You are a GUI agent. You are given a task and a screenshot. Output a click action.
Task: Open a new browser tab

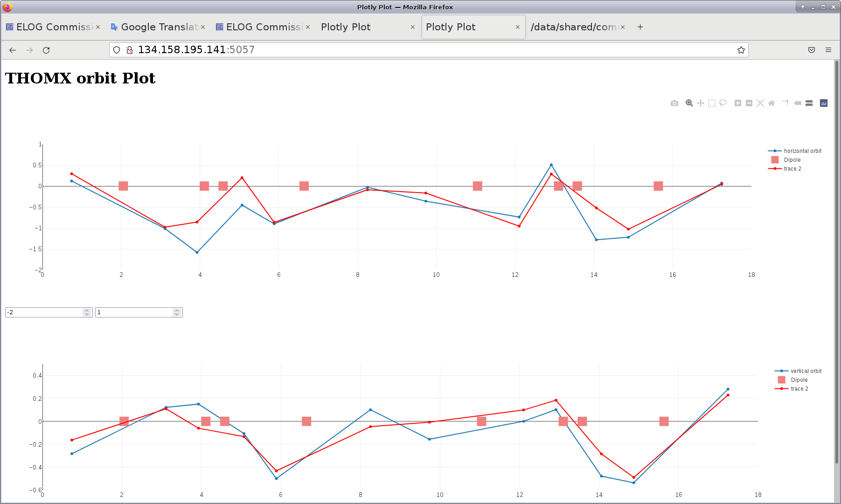[x=640, y=27]
